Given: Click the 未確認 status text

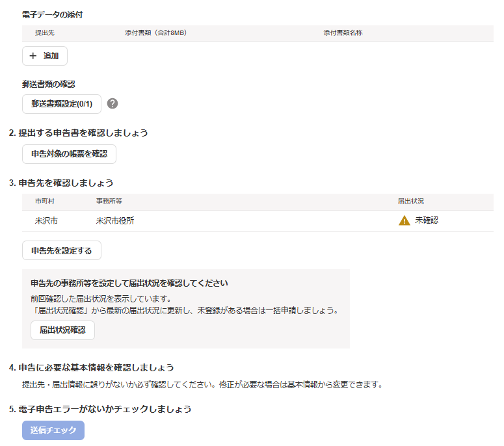Looking at the screenshot, I should click(427, 220).
